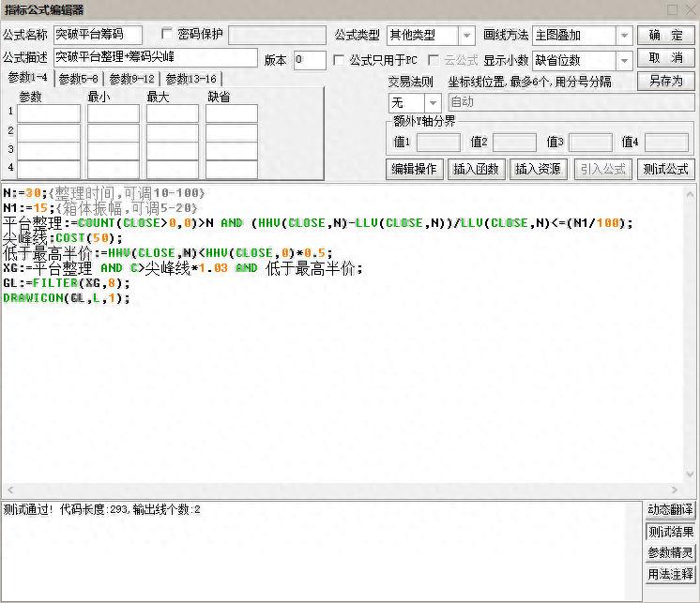Click the horizontal scroll-right arrow

tap(675, 490)
